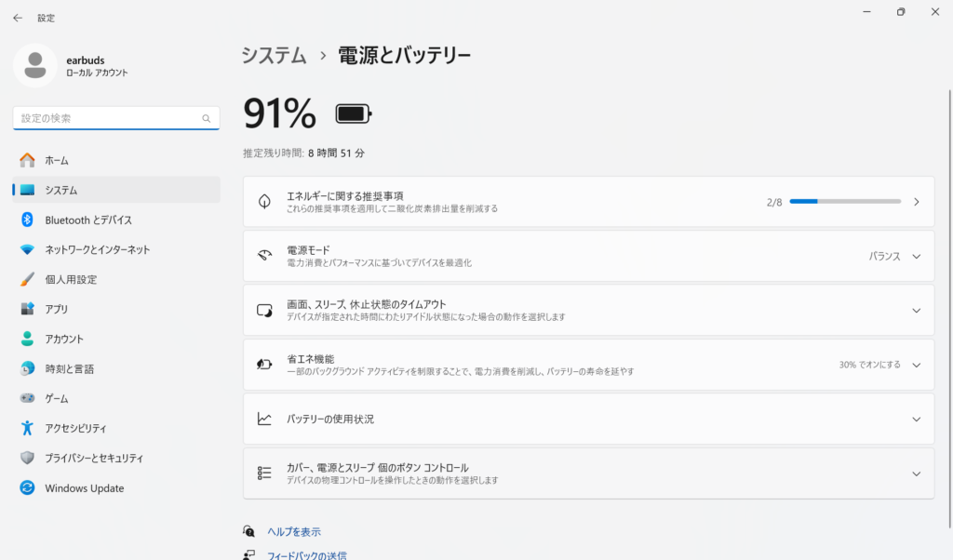Open the 電源モード dropdown set to バランス
The height and width of the screenshot is (560, 953).
pyautogui.click(x=894, y=257)
